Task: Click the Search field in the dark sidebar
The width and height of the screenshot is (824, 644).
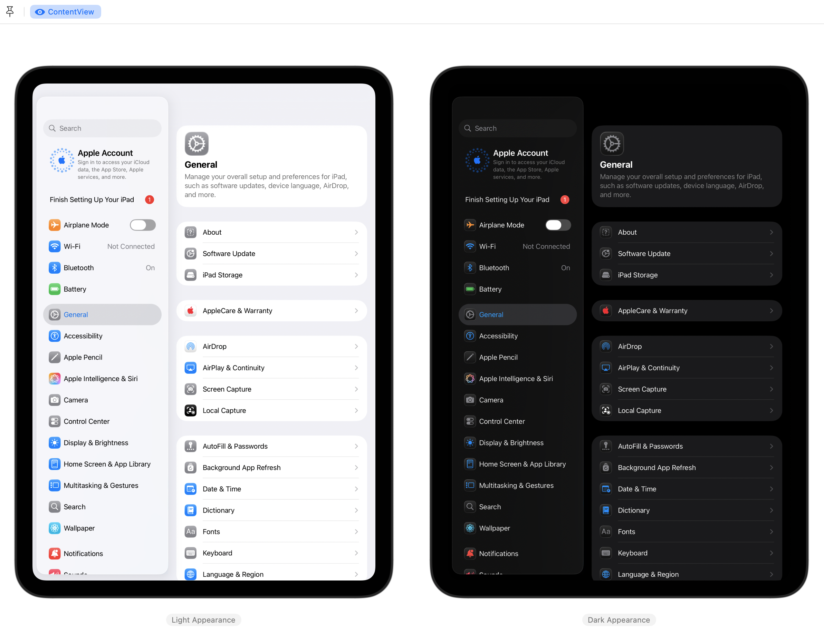Action: (x=518, y=128)
